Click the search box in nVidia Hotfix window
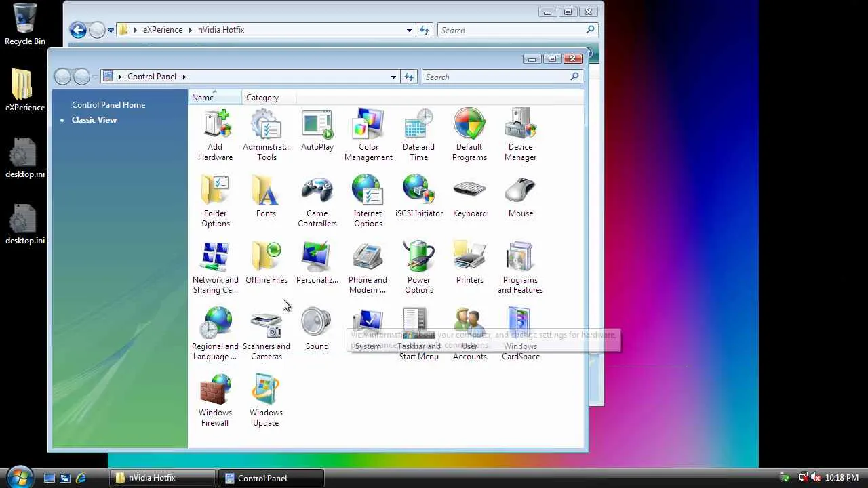The height and width of the screenshot is (488, 868). point(517,30)
